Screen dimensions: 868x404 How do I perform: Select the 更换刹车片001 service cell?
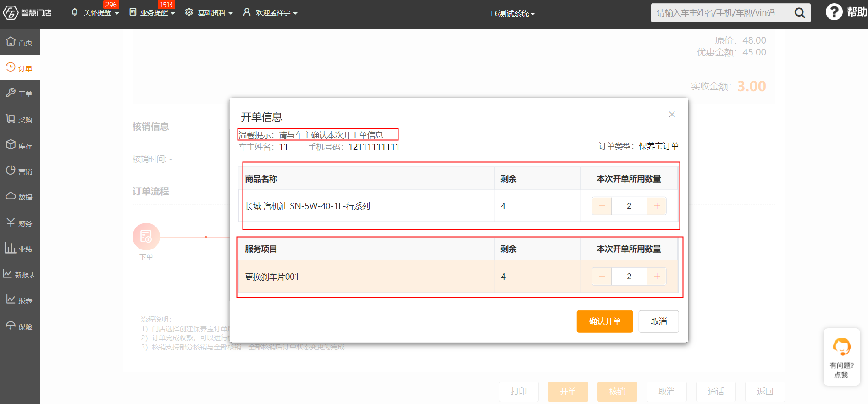(367, 277)
